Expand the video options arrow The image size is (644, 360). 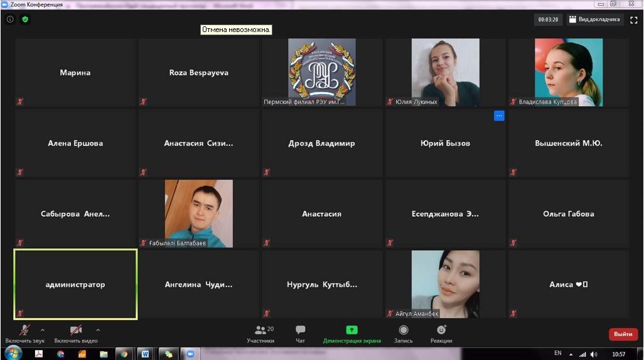click(x=98, y=330)
